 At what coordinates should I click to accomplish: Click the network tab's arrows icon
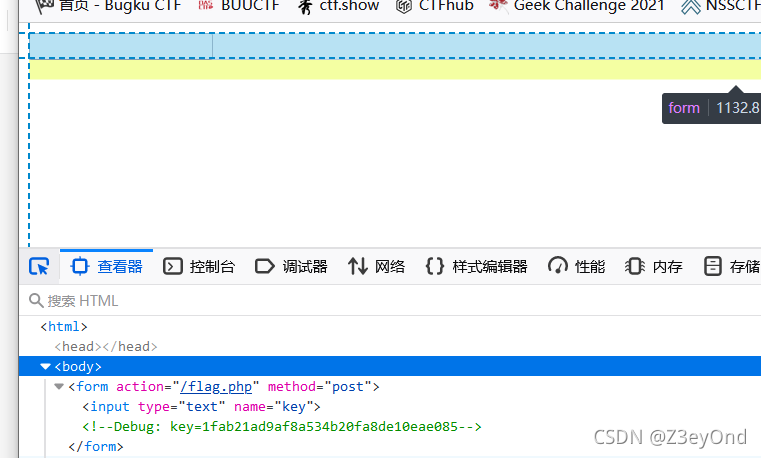tap(358, 266)
